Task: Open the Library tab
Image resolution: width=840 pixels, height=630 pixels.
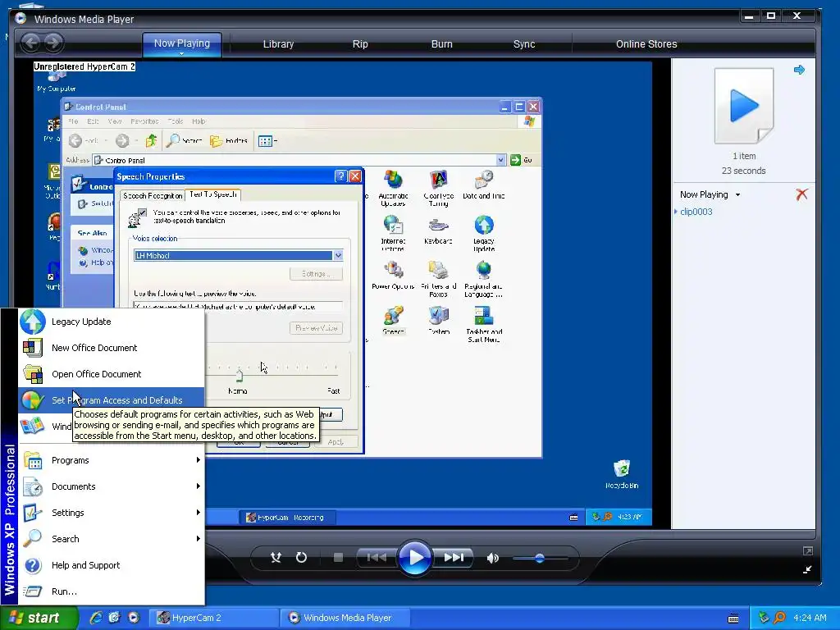Action: coord(278,44)
